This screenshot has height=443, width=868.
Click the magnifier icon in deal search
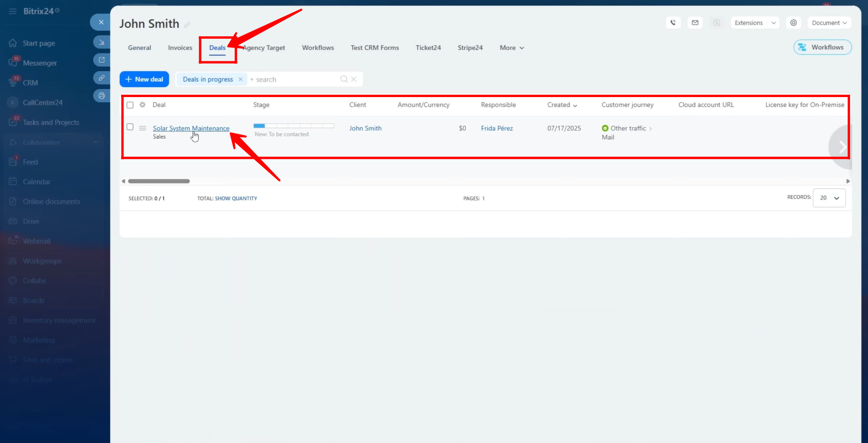coord(344,79)
